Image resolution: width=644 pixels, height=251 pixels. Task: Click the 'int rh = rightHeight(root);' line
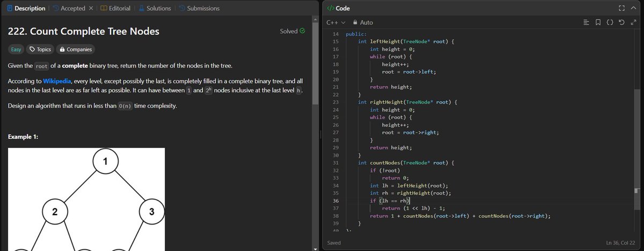411,193
